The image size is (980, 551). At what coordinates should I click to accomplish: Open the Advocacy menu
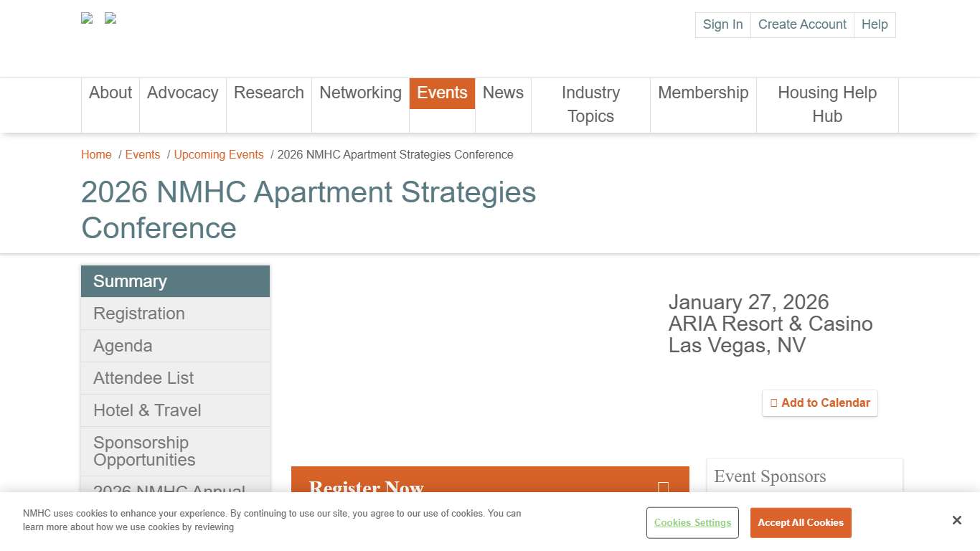(183, 93)
